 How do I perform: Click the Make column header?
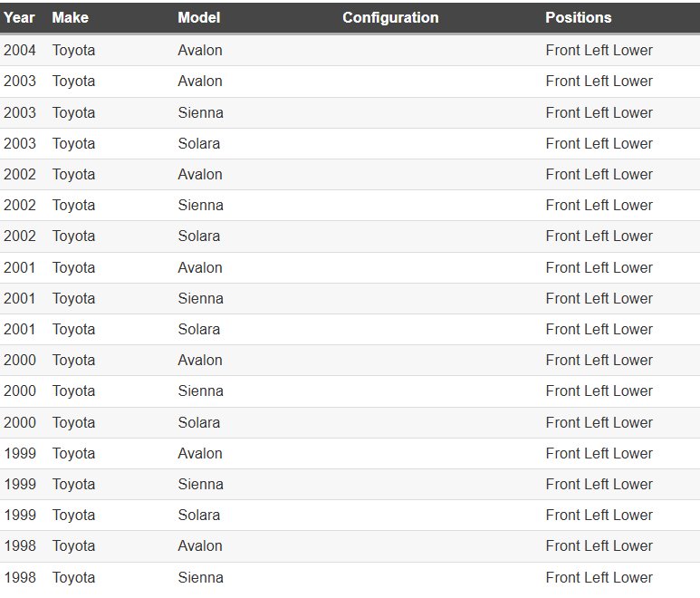coord(70,17)
